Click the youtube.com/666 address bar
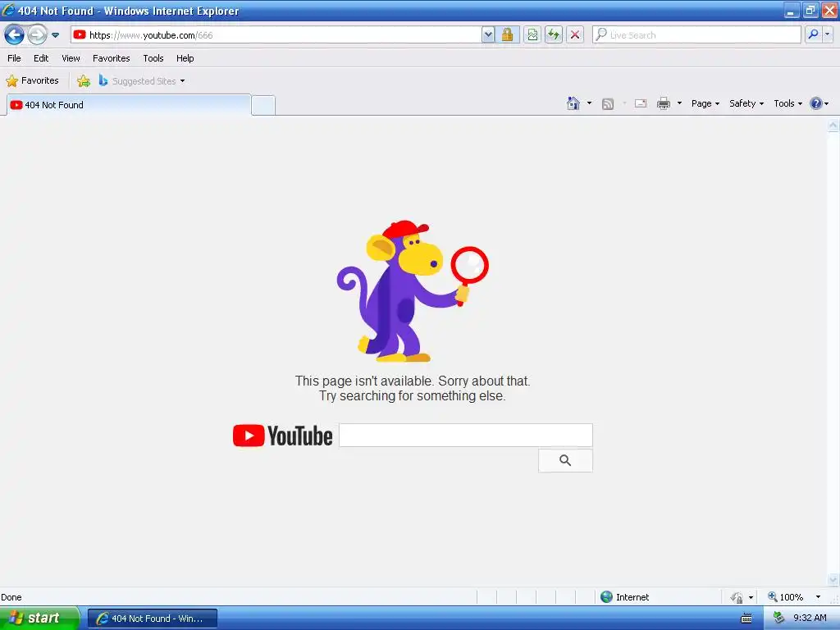 [276, 34]
